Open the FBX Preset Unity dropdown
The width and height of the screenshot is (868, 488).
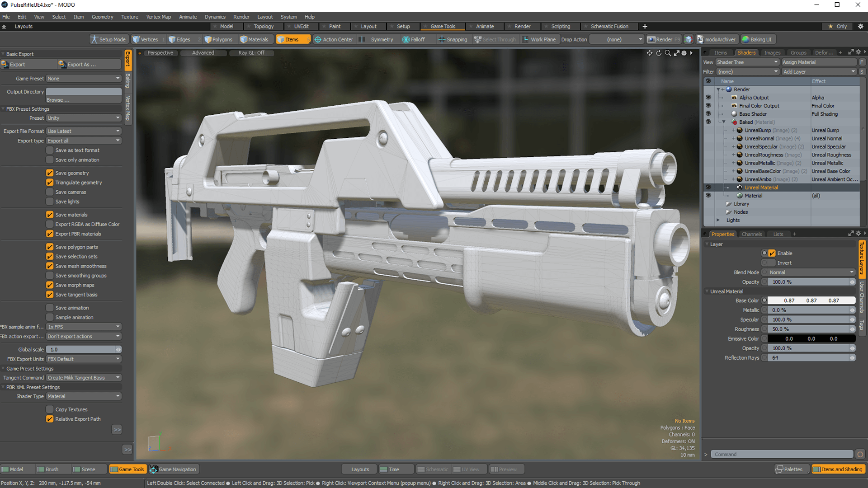pos(84,118)
